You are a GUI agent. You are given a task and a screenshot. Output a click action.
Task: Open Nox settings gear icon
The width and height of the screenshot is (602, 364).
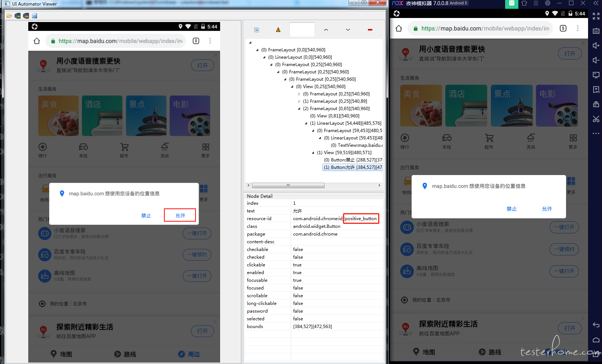(548, 3)
